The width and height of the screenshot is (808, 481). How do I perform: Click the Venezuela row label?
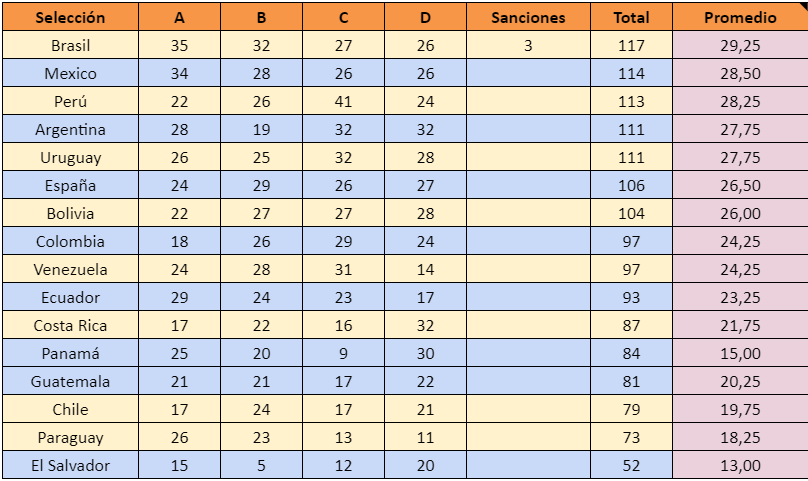coord(70,269)
